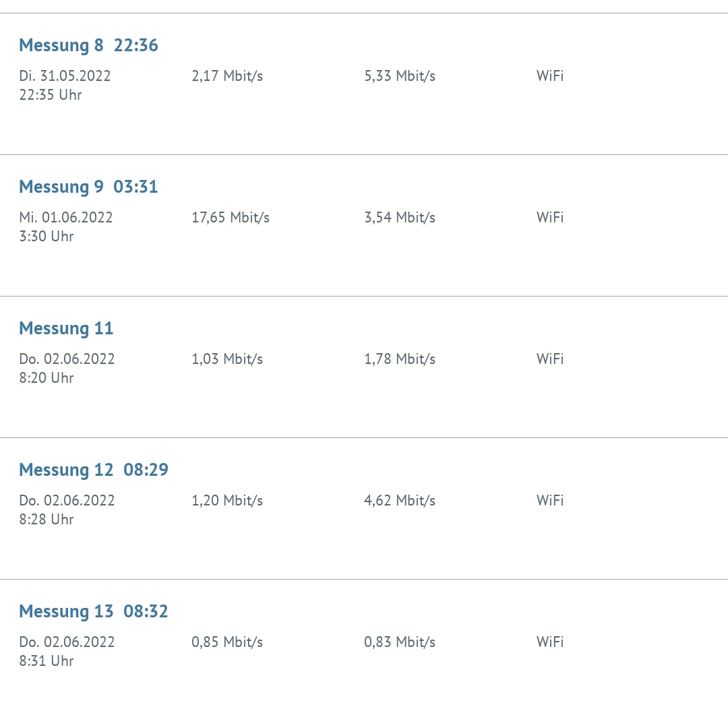Image resolution: width=728 pixels, height=709 pixels.
Task: Click the WiFi label in Messung 11 row
Action: 550,359
